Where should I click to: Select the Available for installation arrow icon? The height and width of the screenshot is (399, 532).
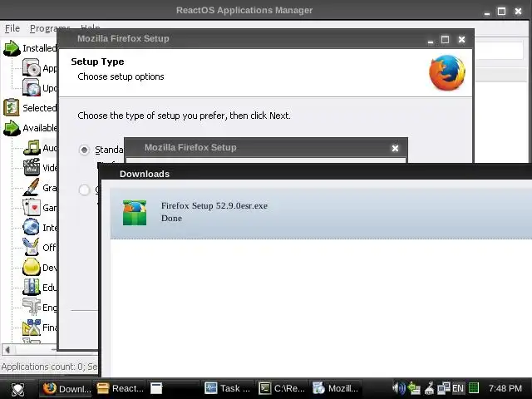coord(12,128)
